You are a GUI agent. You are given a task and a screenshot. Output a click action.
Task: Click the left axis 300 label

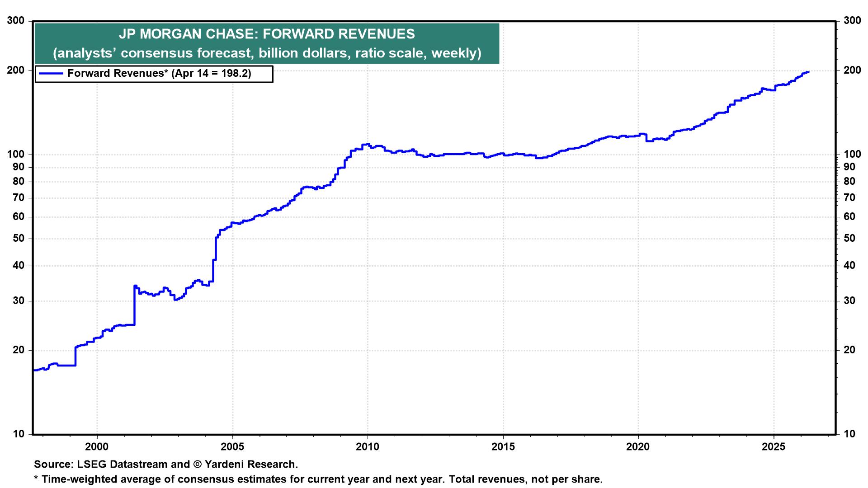[x=15, y=21]
